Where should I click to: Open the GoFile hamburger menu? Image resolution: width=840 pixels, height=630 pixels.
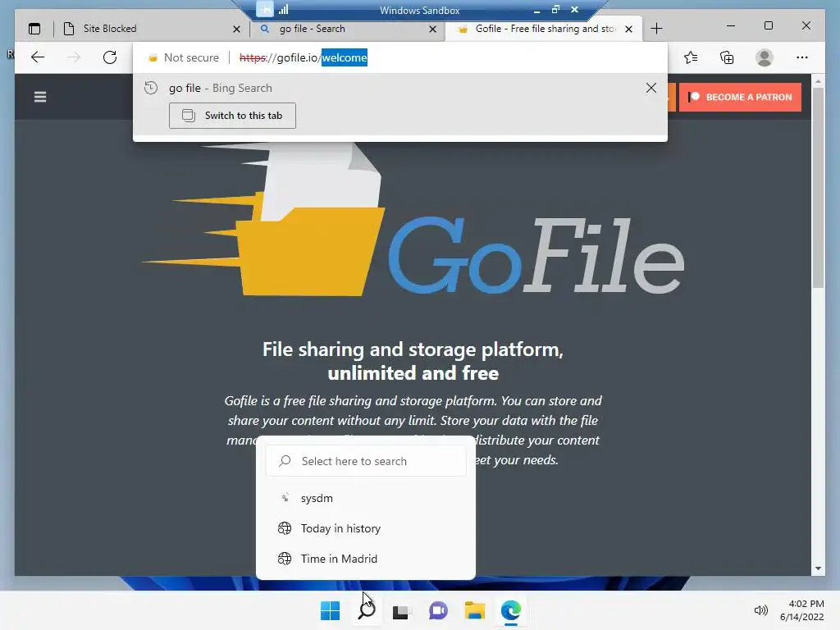[40, 97]
